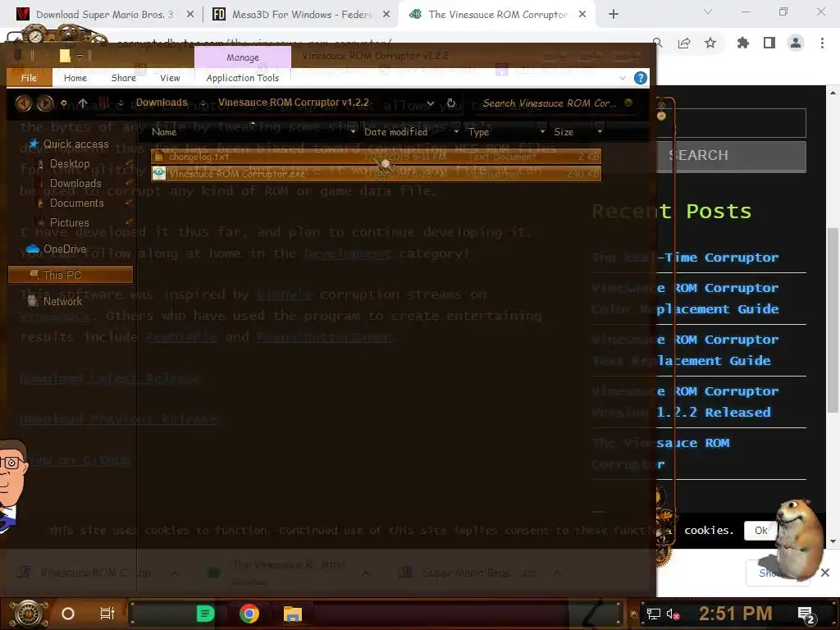
Task: Go back using Explorer back arrow
Action: click(24, 103)
